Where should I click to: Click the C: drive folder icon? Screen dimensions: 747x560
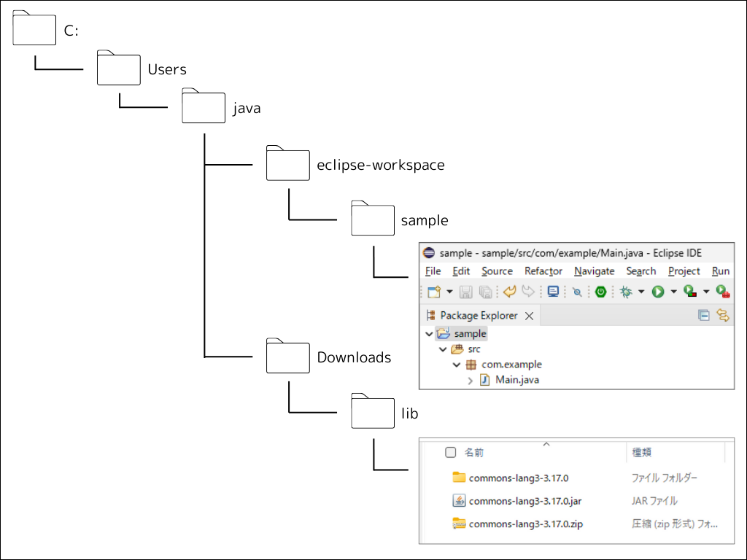34,28
